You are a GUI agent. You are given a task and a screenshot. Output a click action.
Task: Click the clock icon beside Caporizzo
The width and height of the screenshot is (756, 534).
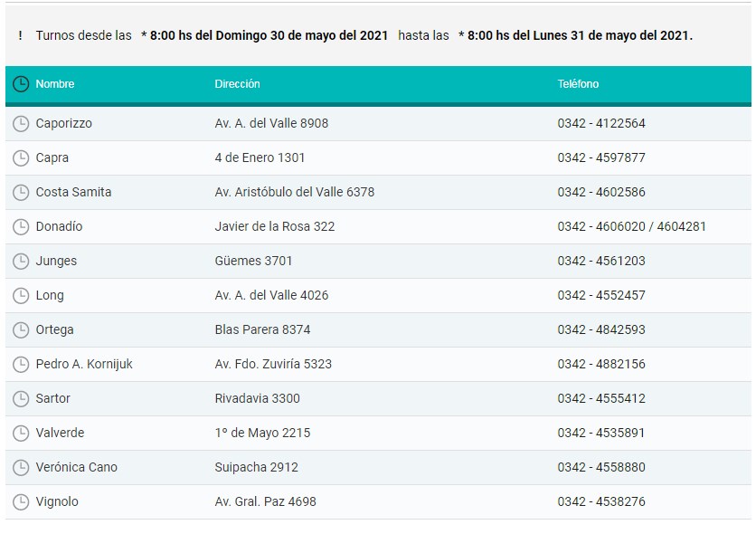[21, 123]
